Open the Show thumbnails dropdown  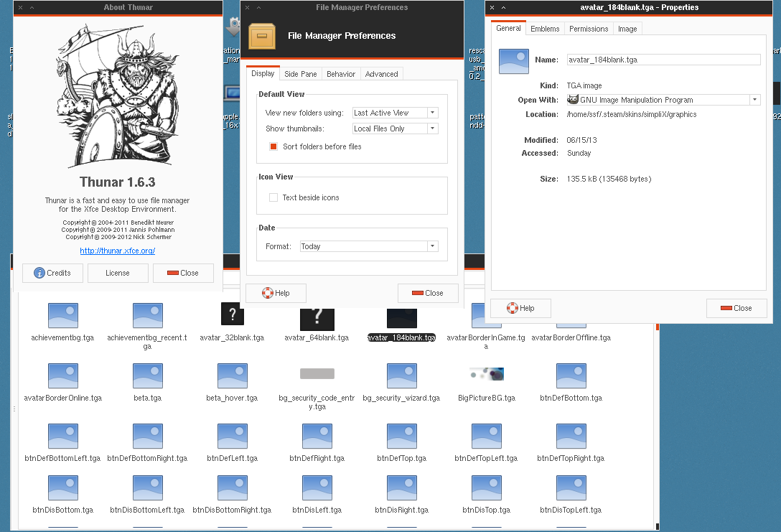click(x=395, y=129)
